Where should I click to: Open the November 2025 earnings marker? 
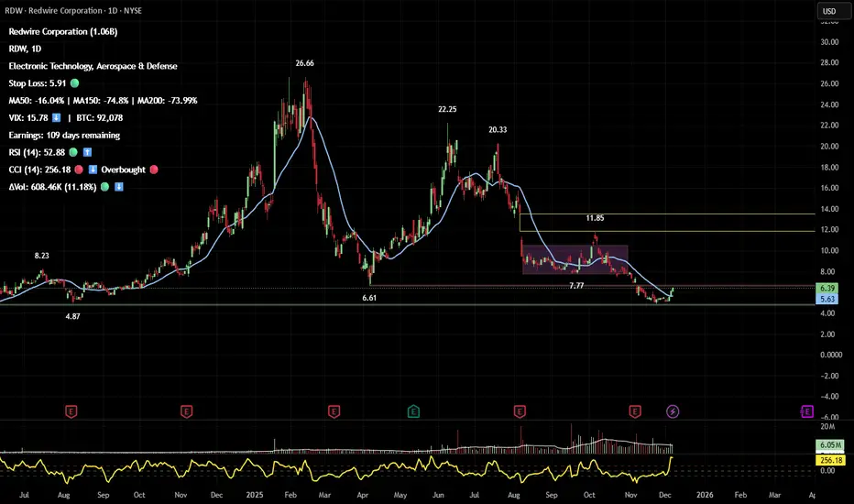pos(634,411)
